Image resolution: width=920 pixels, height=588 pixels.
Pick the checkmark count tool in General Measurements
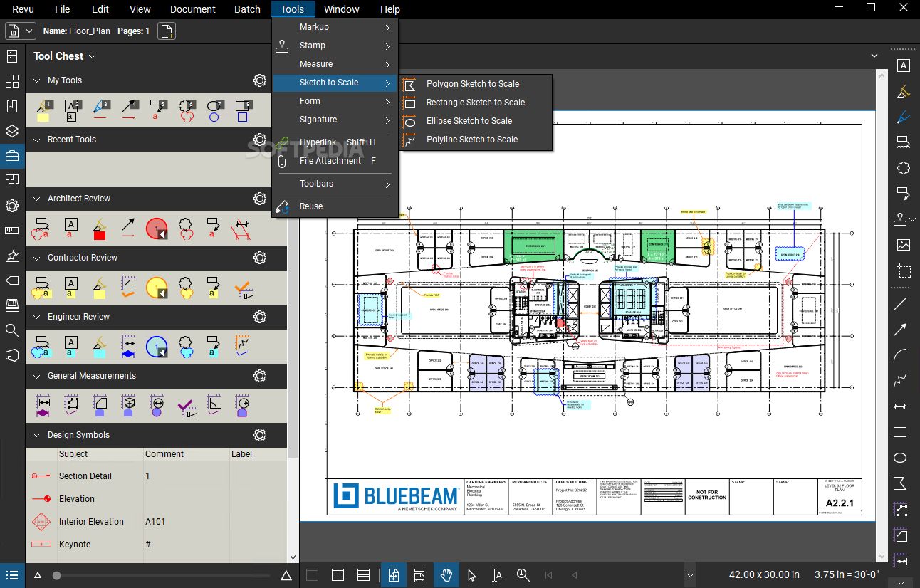186,406
